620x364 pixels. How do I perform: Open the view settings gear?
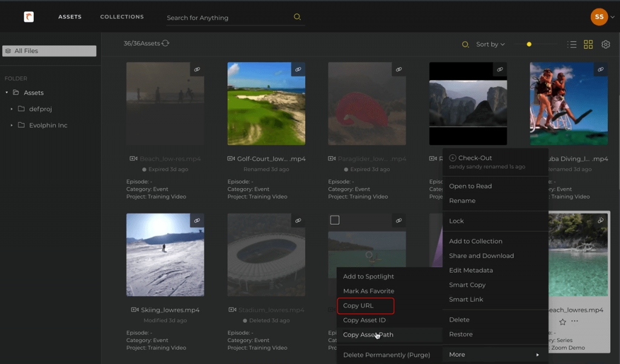coord(605,44)
